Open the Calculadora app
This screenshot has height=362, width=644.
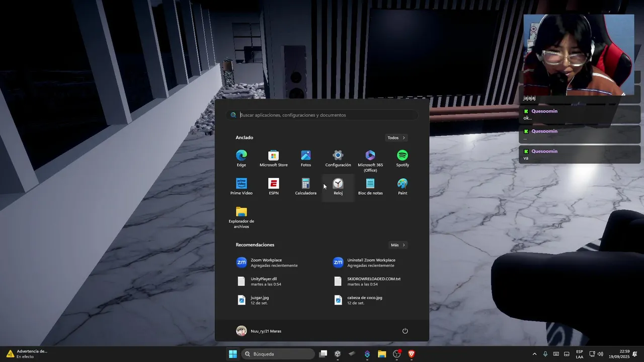click(x=306, y=187)
